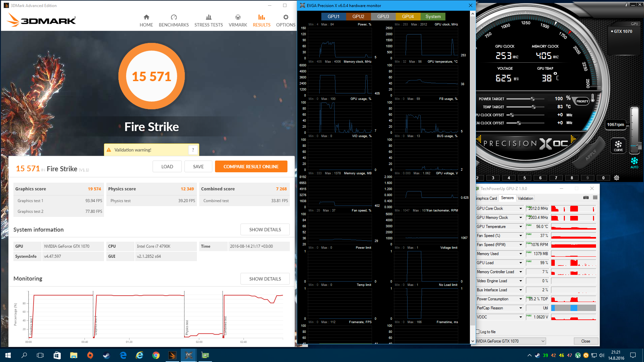Image resolution: width=644 pixels, height=362 pixels.
Task: Open NVIDIA GeForce GTX 1070 selector in GPU-Z
Action: coord(510,341)
